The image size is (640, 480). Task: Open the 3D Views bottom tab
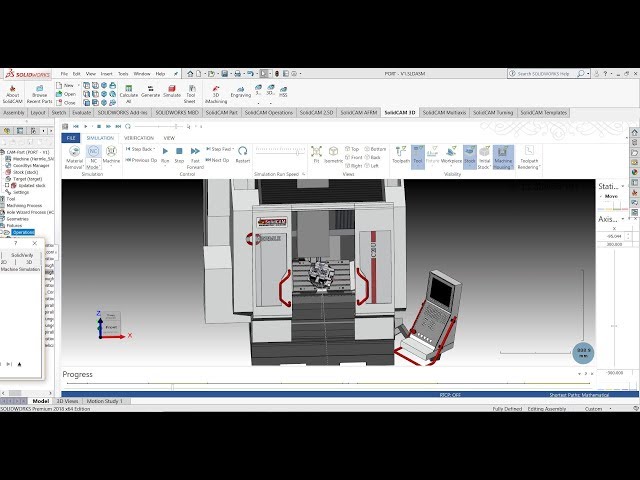pos(67,401)
